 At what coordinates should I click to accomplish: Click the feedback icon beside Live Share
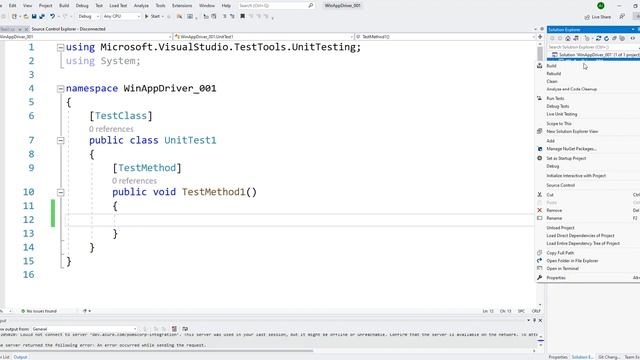[622, 17]
